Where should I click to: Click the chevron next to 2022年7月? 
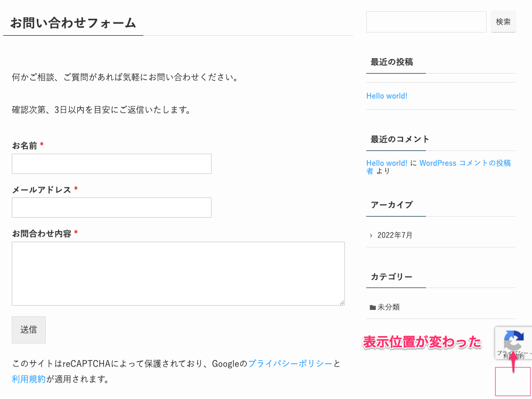point(371,235)
